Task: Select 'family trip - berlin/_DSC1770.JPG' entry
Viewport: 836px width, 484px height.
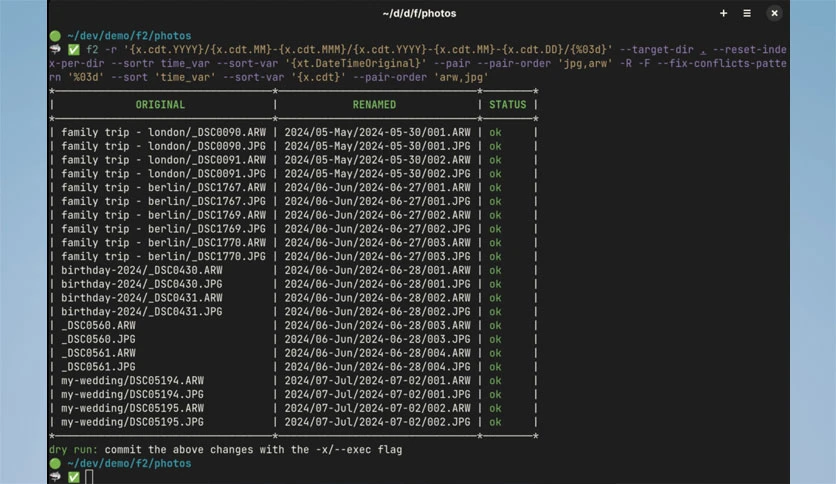Action: coord(163,256)
